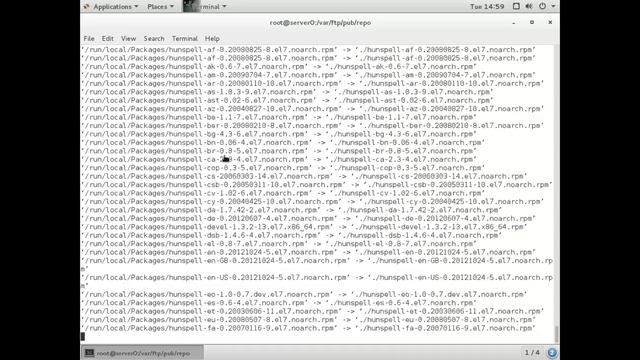Click the Applications menu logo icon

click(x=87, y=7)
